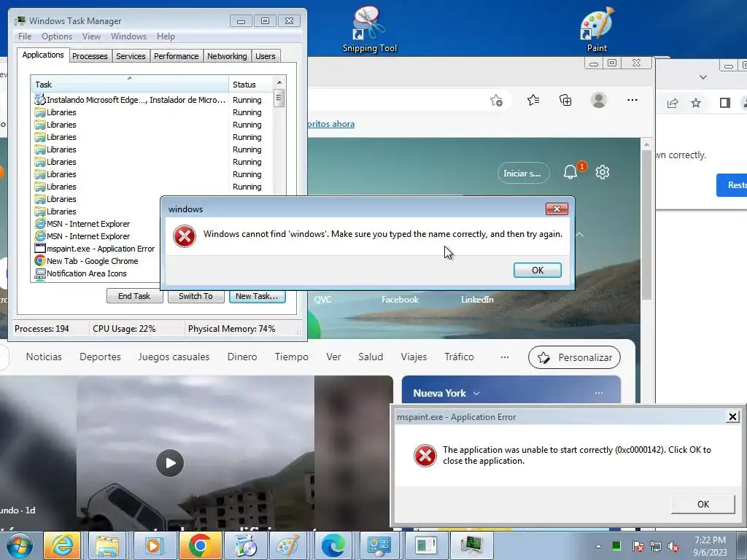Viewport: 747px width, 560px height.
Task: Collapse the shortcuts section chevron on MSN
Action: pos(580,235)
